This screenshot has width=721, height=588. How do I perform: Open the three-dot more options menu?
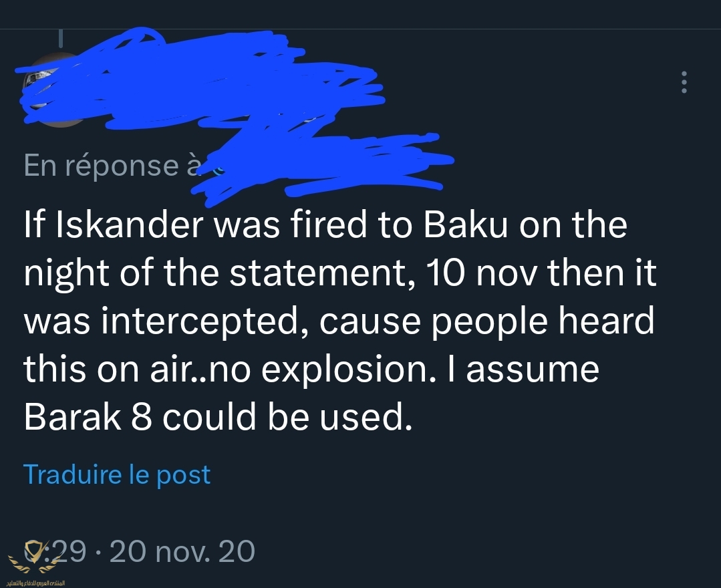[683, 82]
